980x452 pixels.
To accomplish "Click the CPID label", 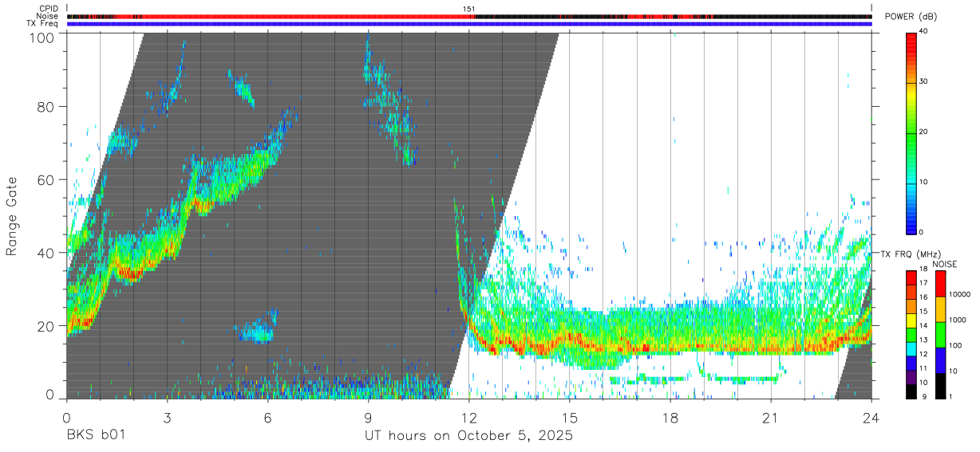I will click(x=49, y=9).
